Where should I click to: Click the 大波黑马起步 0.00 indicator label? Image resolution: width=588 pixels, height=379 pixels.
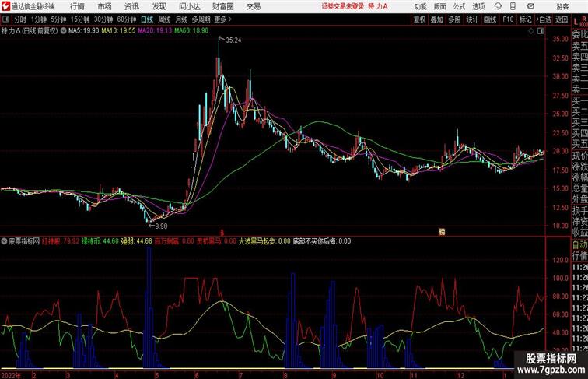[x=264, y=241]
